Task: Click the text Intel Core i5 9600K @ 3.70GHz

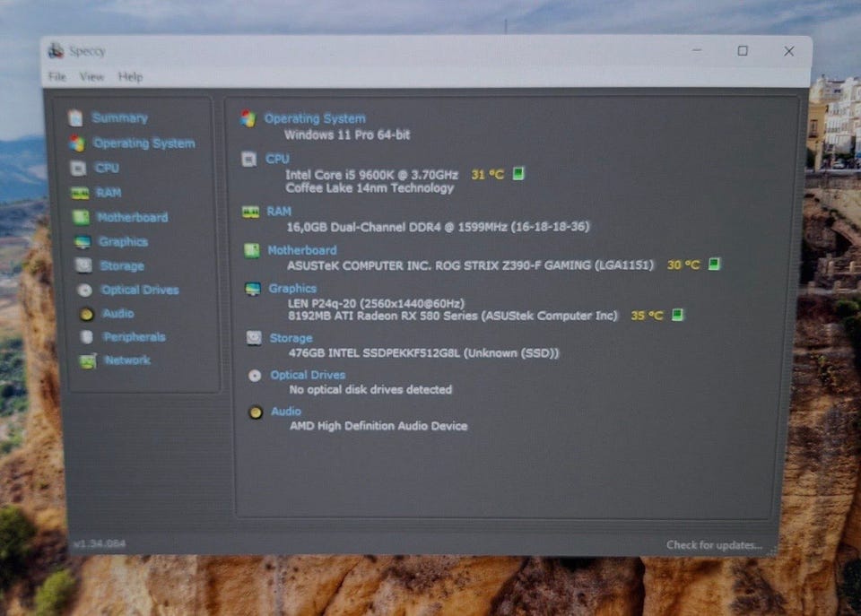Action: coord(371,175)
